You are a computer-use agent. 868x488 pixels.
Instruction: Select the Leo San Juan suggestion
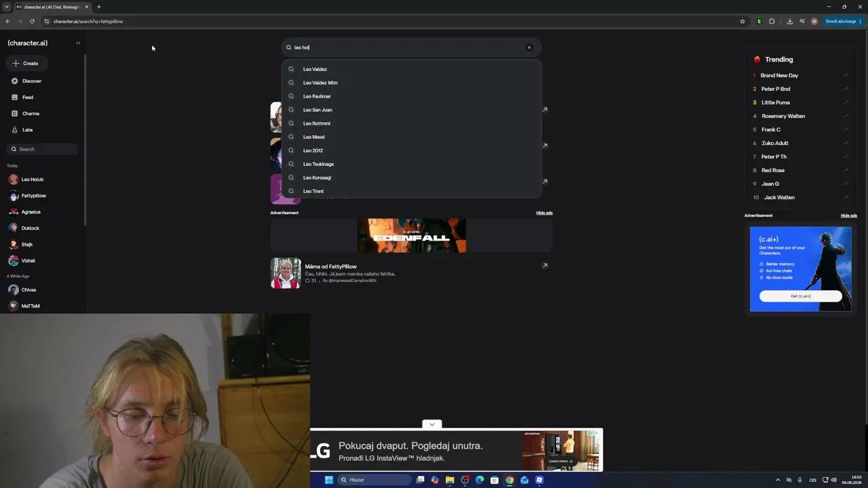(x=412, y=110)
